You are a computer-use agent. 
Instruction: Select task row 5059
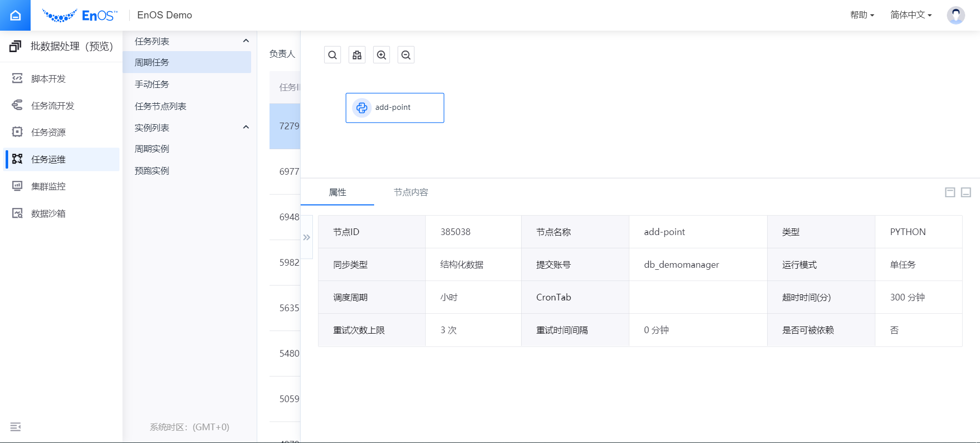click(x=285, y=399)
